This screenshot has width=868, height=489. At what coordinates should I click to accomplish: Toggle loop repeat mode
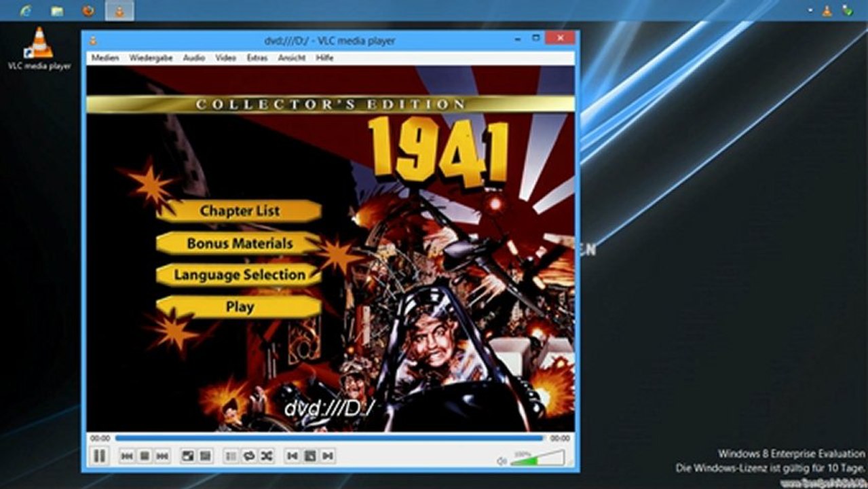(x=249, y=456)
